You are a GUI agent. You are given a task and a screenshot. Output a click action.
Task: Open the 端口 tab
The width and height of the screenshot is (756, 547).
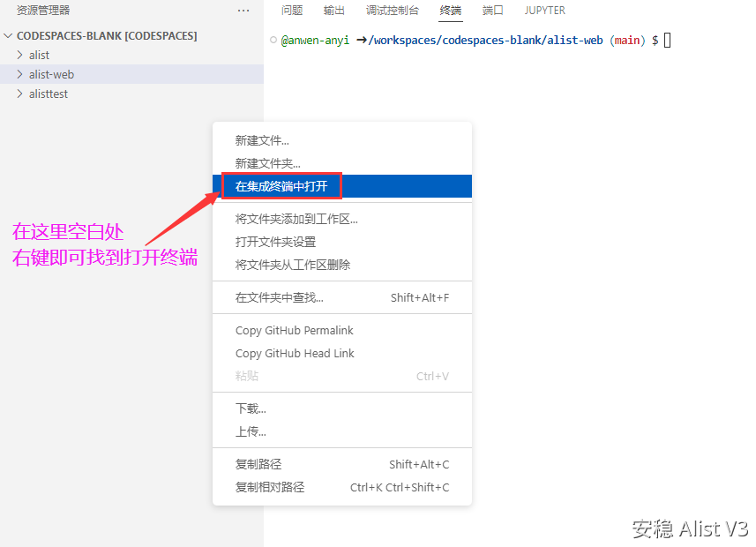pyautogui.click(x=493, y=11)
